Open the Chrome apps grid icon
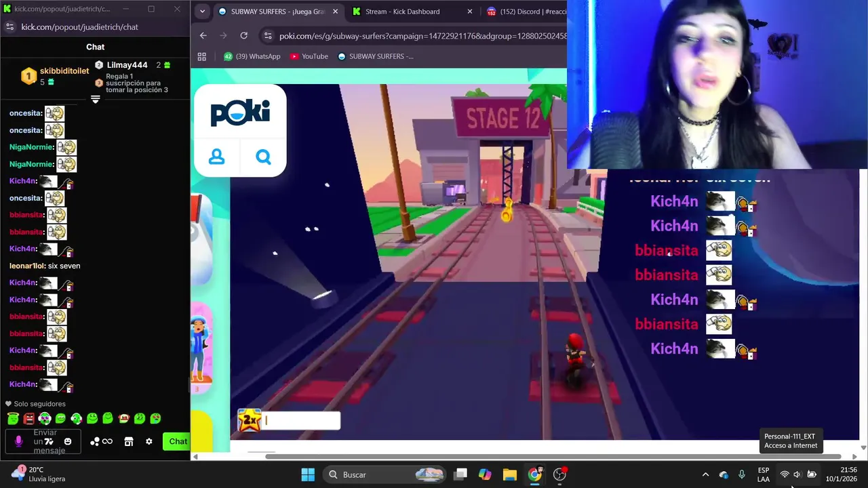The height and width of the screenshot is (488, 868). [202, 56]
